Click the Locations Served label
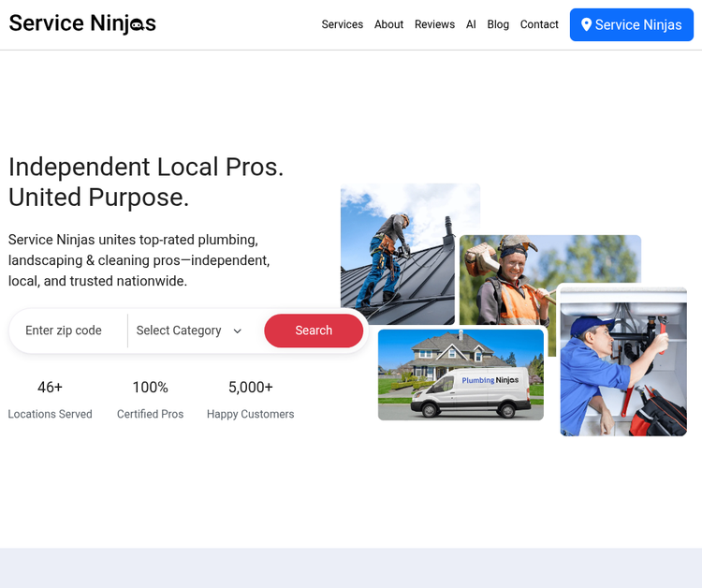Screen dimensions: 702x588 click(x=51, y=414)
